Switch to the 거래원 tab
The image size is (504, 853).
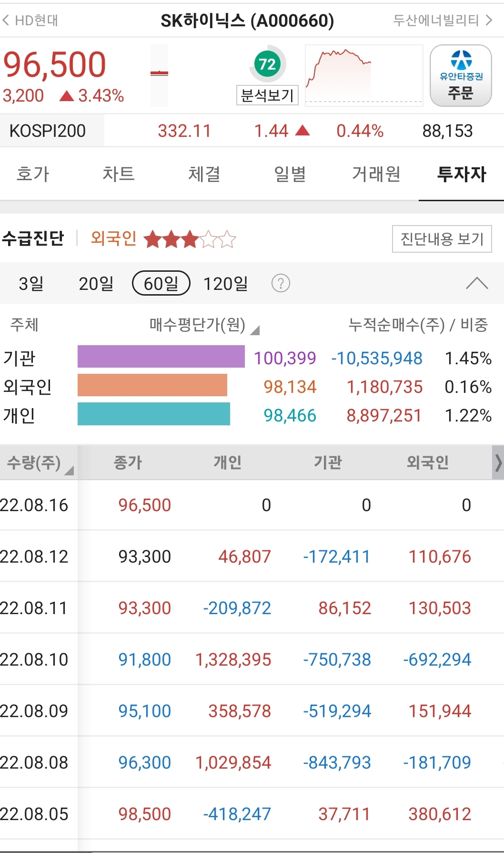[376, 174]
